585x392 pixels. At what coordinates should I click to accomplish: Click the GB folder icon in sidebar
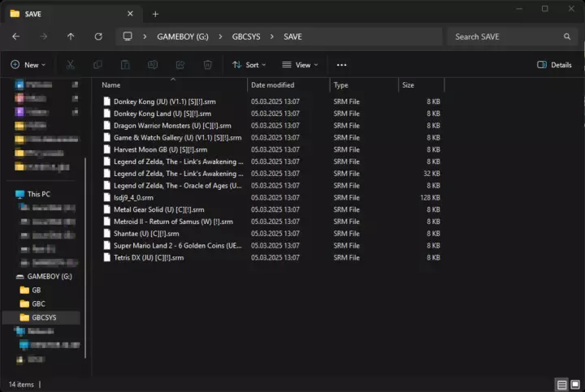pyautogui.click(x=24, y=290)
